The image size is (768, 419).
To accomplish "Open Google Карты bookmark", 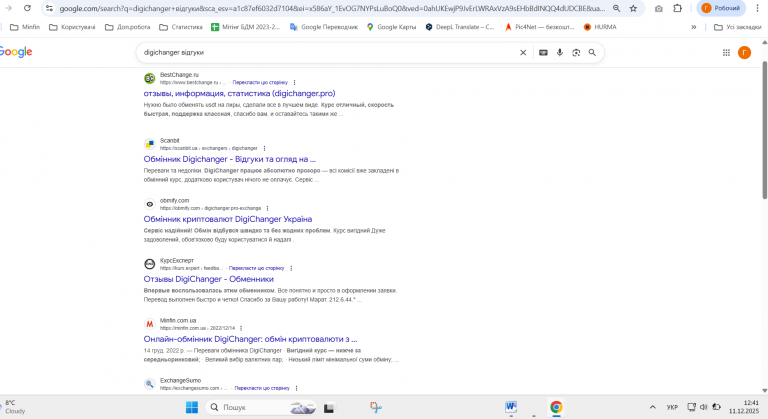I will (391, 27).
